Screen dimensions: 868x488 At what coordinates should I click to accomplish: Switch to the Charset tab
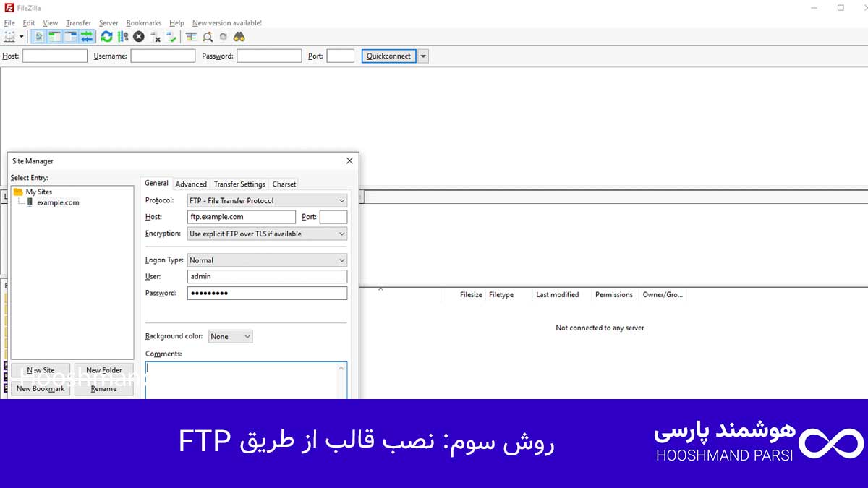click(x=284, y=184)
